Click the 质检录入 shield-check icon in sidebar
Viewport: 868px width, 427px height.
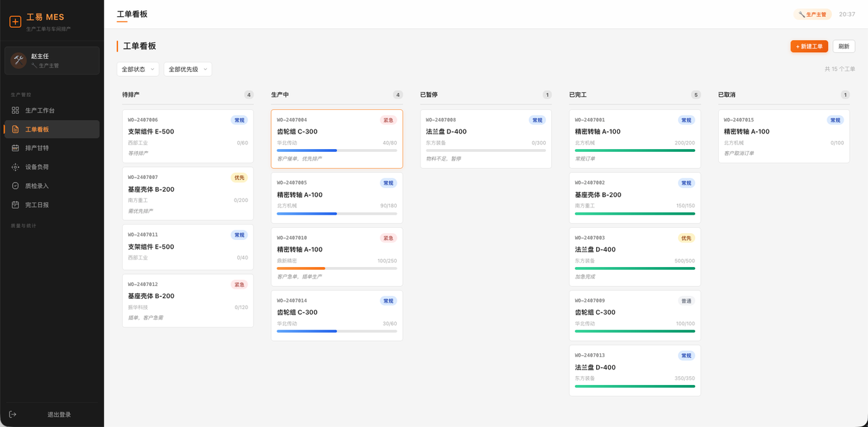coord(16,186)
